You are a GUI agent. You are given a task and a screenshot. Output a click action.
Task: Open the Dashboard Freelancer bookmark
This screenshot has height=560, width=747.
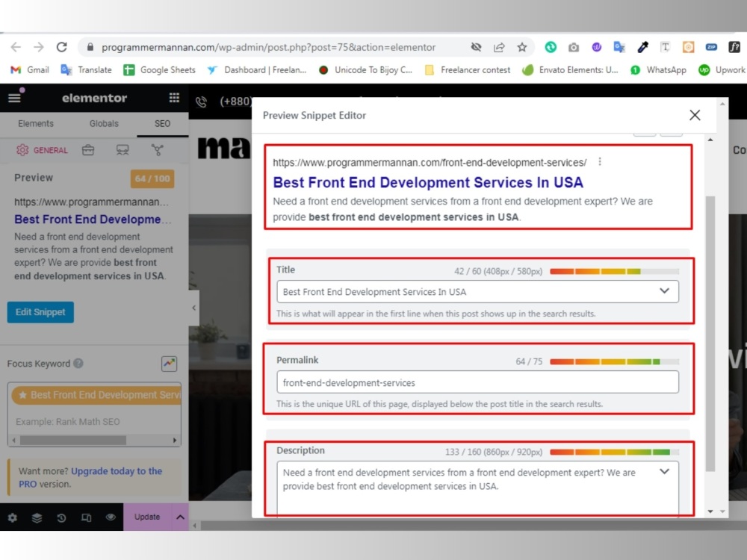(257, 70)
